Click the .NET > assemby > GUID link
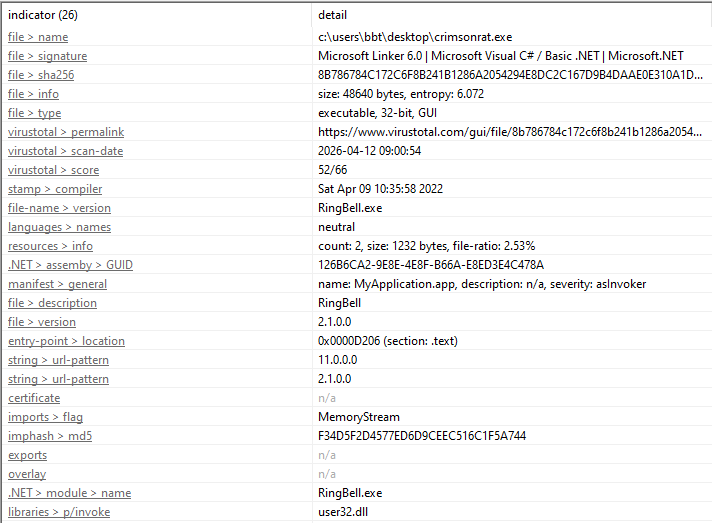The image size is (712, 523). click(x=70, y=265)
